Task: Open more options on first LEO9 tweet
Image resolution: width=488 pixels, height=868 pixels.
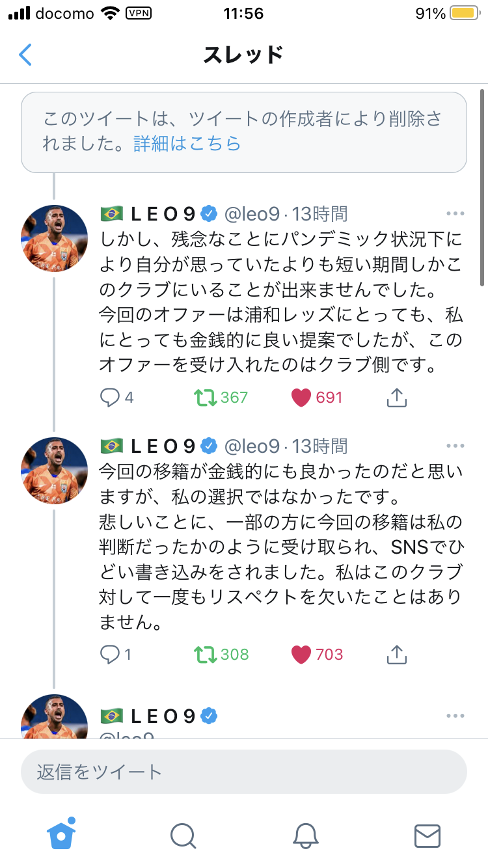Action: pyautogui.click(x=455, y=213)
